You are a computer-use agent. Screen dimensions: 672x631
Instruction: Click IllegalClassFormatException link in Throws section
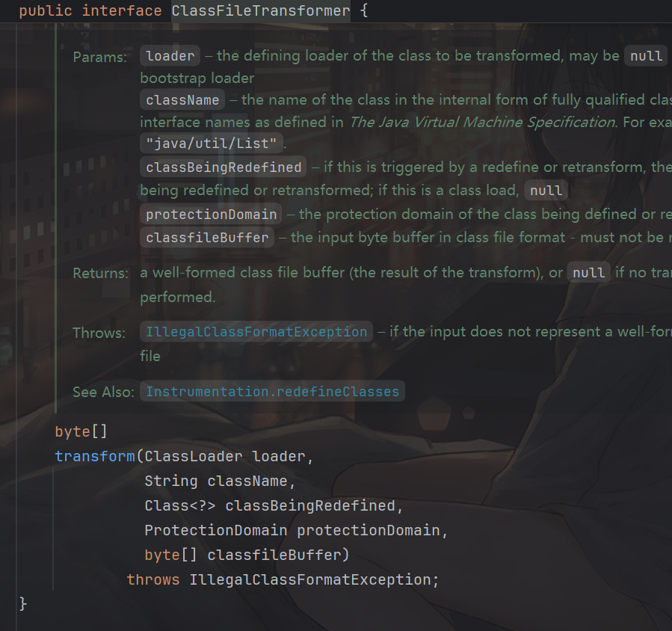pos(256,332)
